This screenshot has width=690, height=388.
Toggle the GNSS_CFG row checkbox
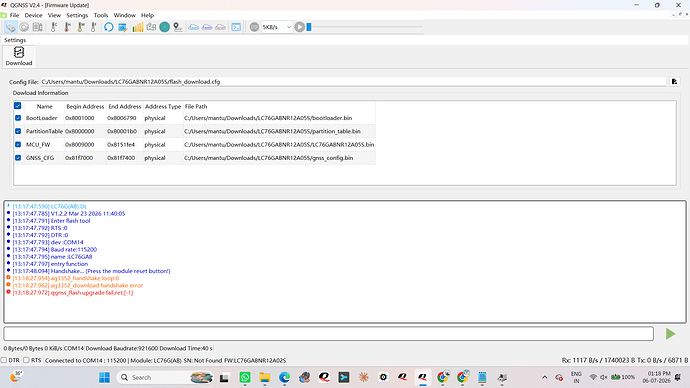[x=18, y=157]
